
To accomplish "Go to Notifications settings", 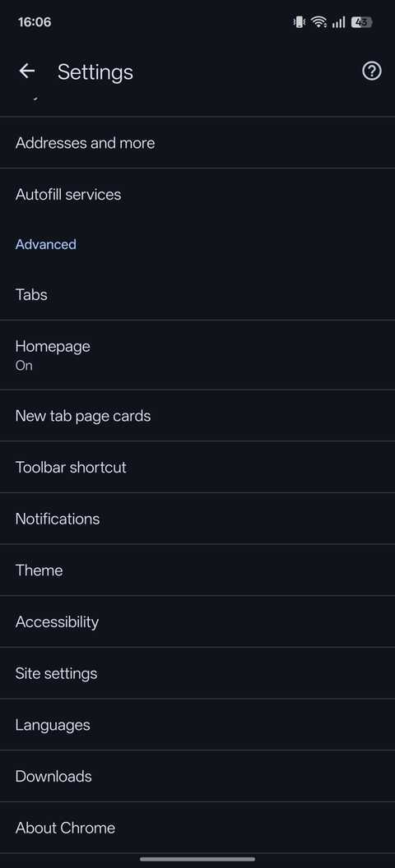I will click(197, 519).
